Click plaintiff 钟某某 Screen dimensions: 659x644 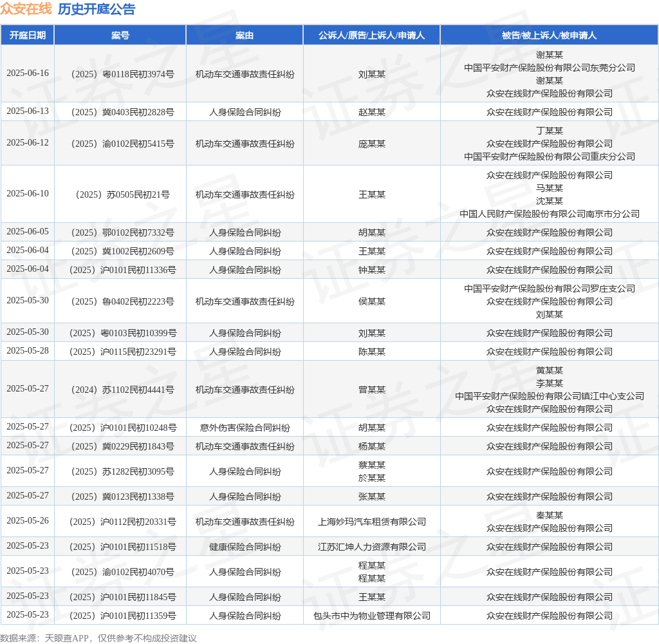tap(371, 270)
